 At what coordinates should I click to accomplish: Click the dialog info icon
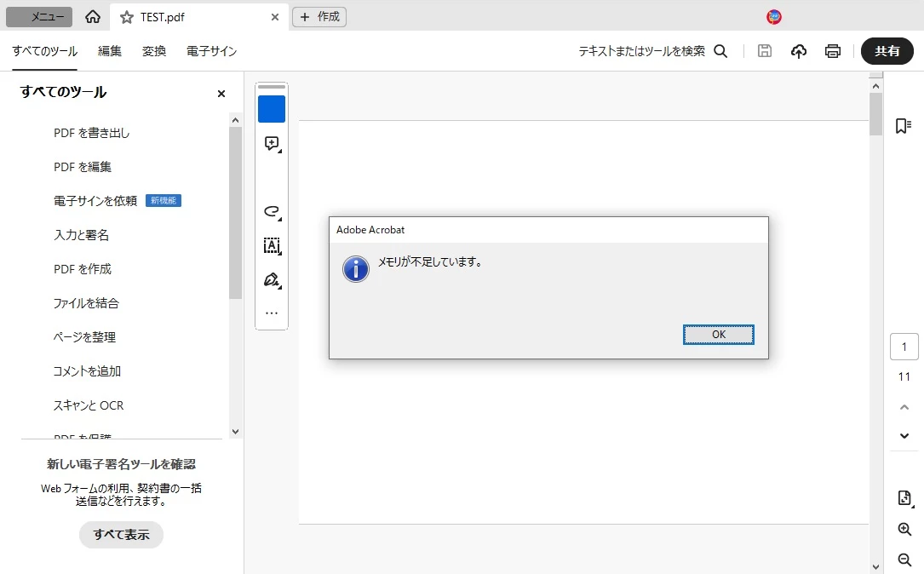coord(356,269)
